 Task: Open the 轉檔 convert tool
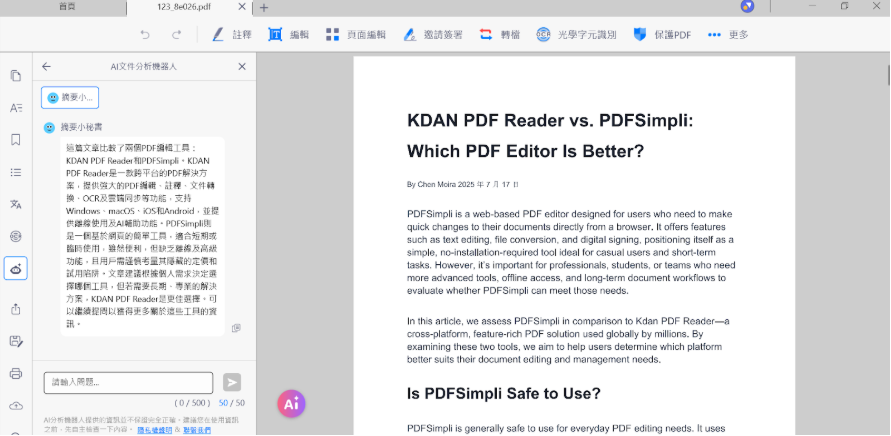click(x=499, y=35)
